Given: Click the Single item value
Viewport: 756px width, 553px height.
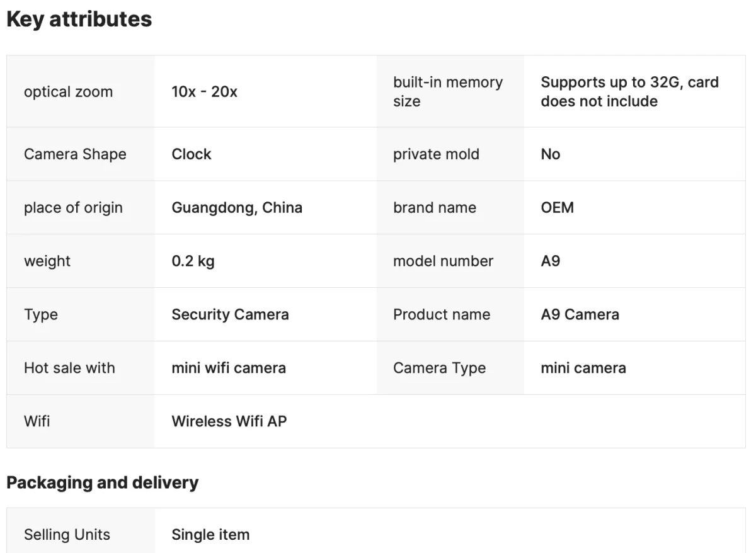Looking at the screenshot, I should click(x=210, y=535).
